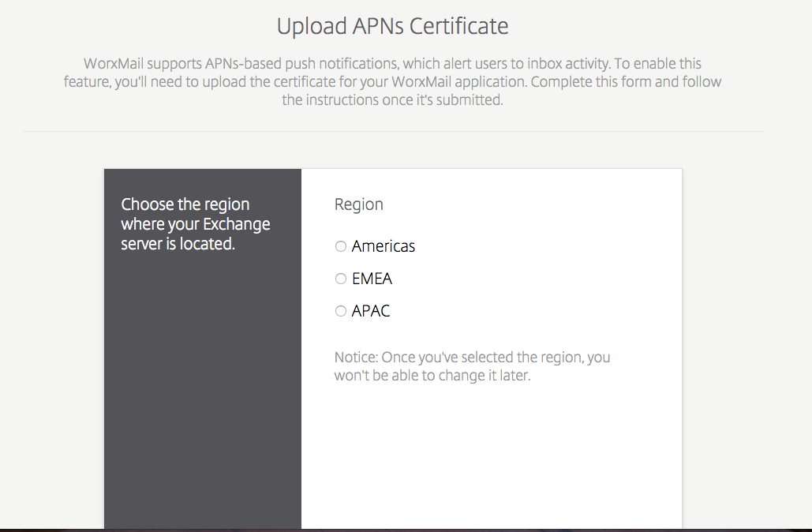Click the "Americas" label text
The width and height of the screenshot is (812, 532).
[x=384, y=246]
